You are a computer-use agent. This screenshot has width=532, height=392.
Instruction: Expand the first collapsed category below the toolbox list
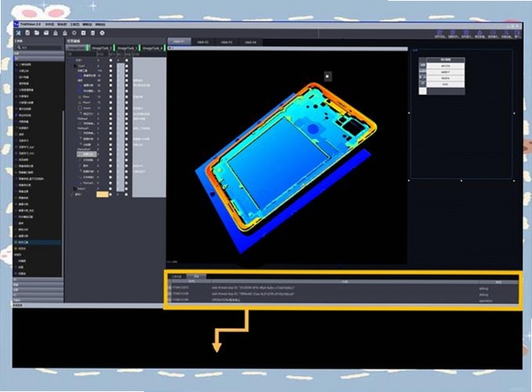coord(38,279)
